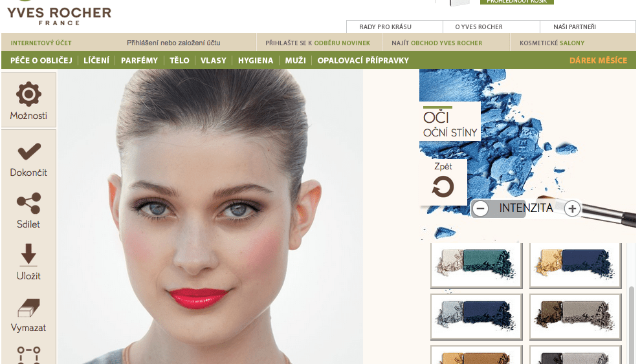Click the model face preview photo

[x=210, y=217]
